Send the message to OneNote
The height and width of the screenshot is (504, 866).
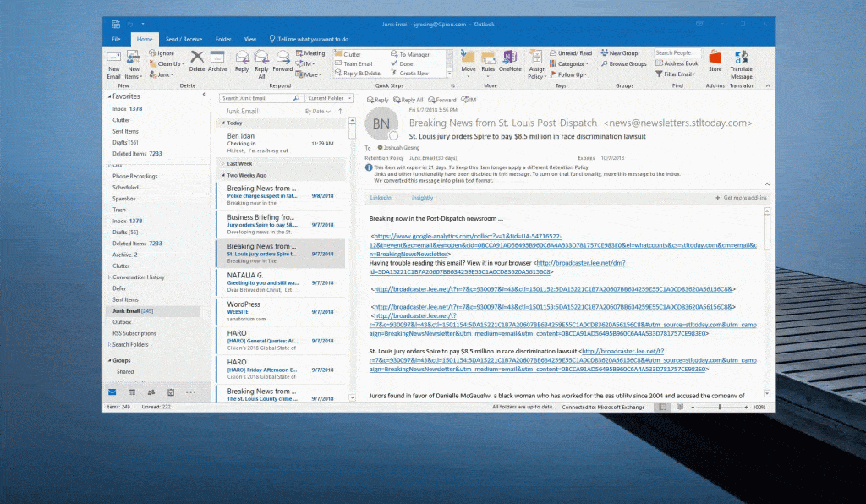tap(510, 61)
